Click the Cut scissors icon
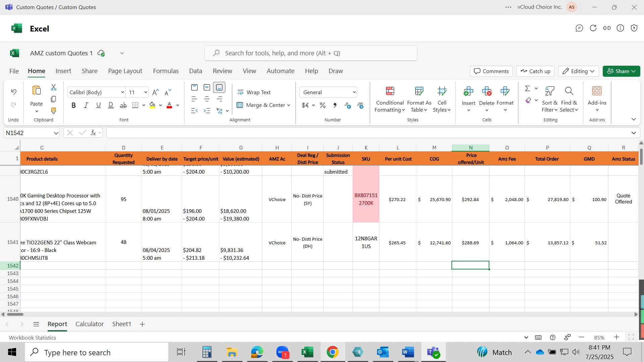The image size is (644, 362). [x=54, y=87]
